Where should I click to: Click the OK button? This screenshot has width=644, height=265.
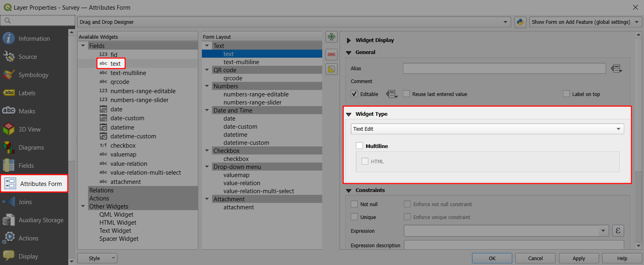coord(492,258)
